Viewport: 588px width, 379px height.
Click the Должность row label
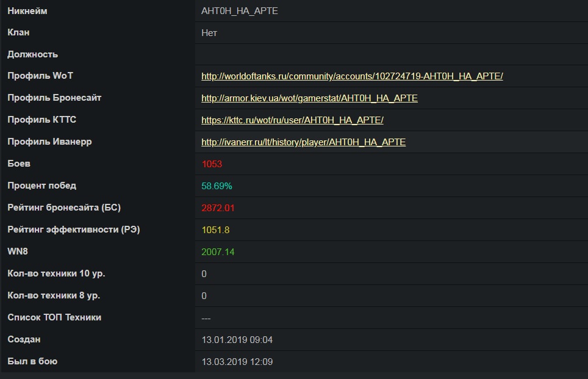click(x=32, y=54)
